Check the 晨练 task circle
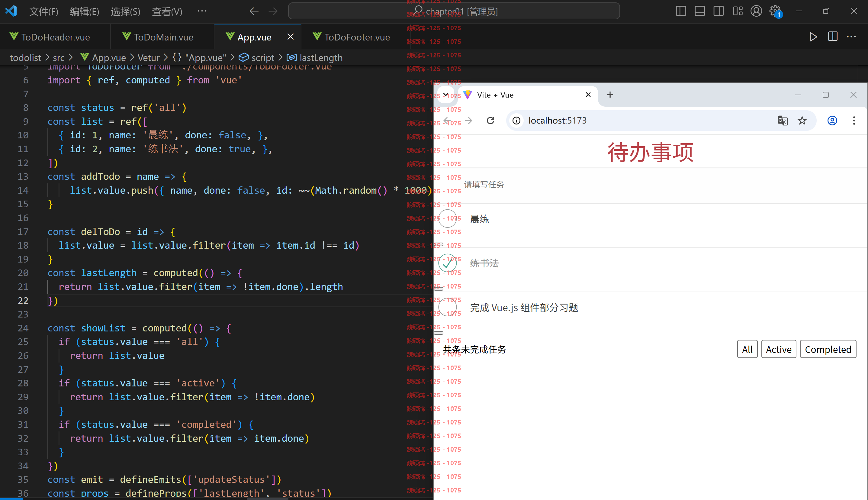Image resolution: width=868 pixels, height=500 pixels. pyautogui.click(x=448, y=219)
